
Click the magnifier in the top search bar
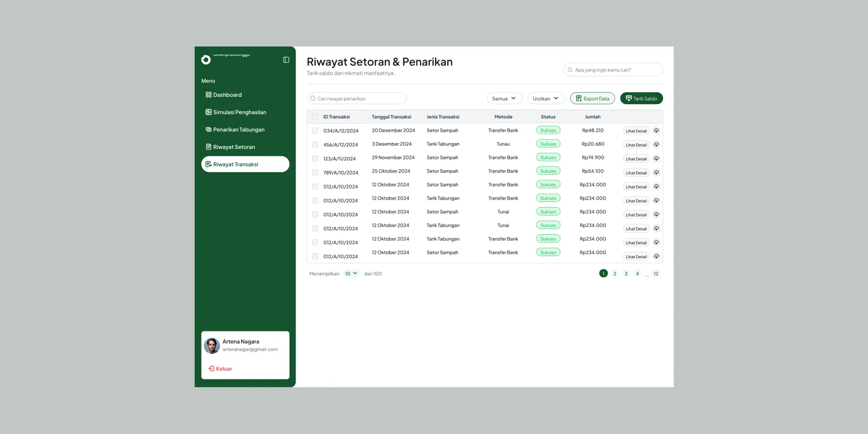coord(570,70)
